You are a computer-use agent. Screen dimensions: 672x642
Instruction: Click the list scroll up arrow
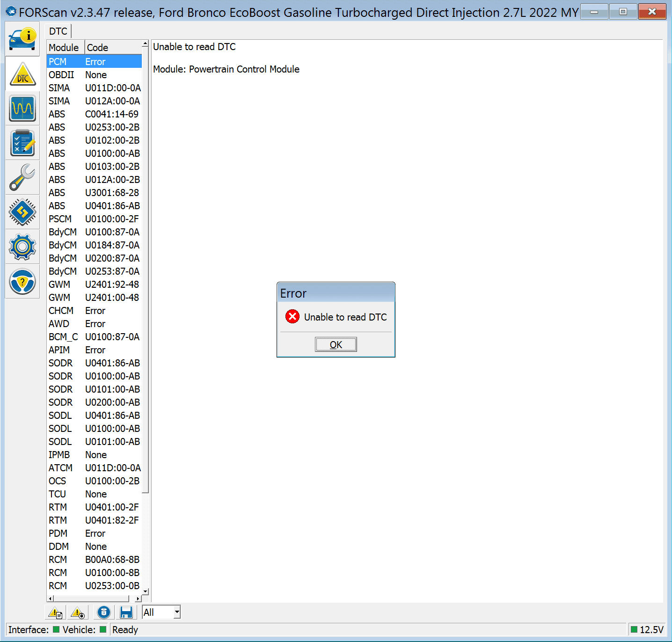[x=145, y=44]
